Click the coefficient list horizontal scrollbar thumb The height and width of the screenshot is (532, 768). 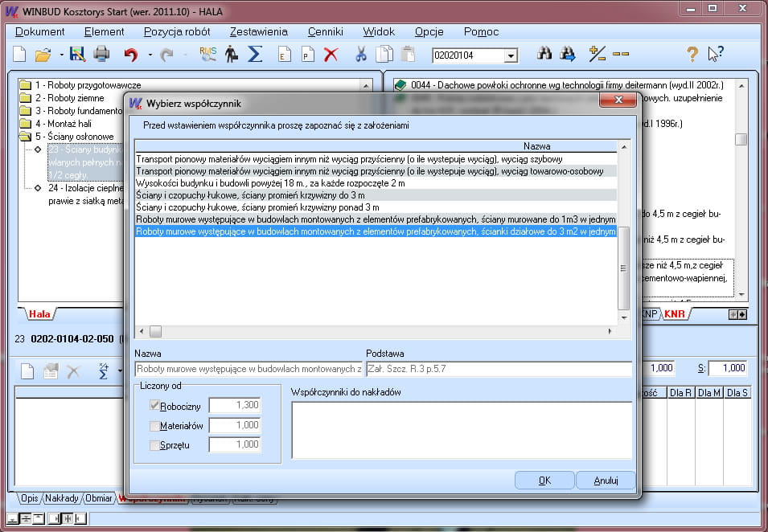(x=155, y=331)
